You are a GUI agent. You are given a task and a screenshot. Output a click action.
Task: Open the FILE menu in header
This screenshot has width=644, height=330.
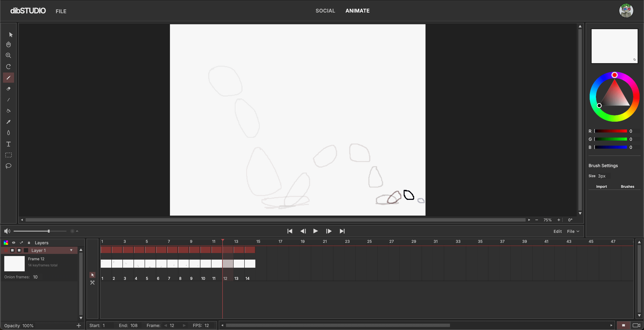click(61, 11)
